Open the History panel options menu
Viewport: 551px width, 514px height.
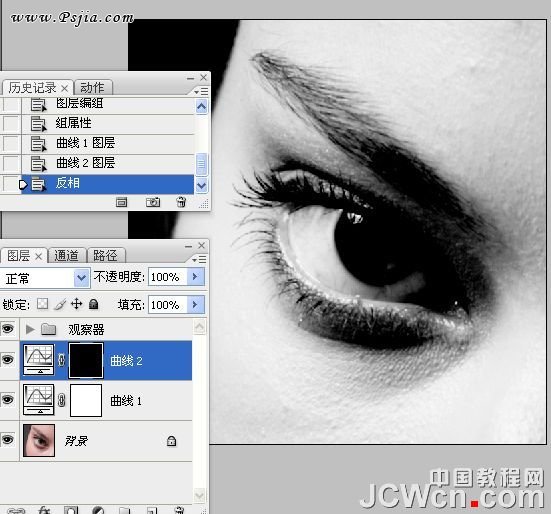tap(202, 92)
